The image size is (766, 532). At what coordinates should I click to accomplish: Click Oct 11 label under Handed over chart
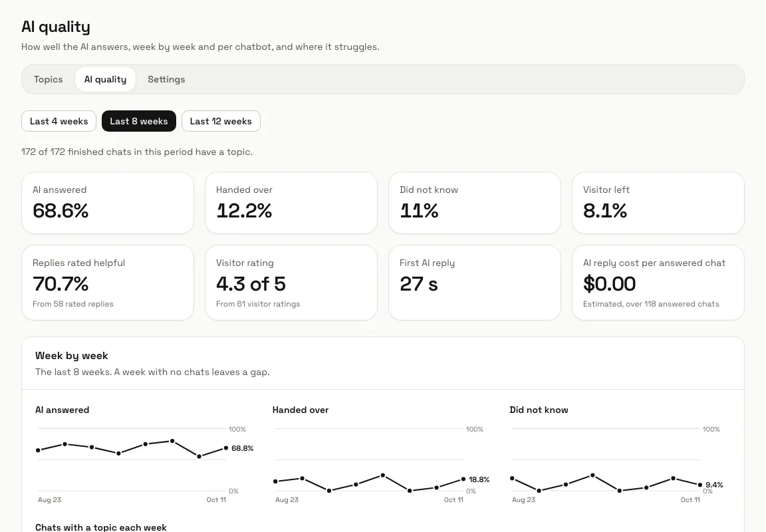tap(453, 500)
